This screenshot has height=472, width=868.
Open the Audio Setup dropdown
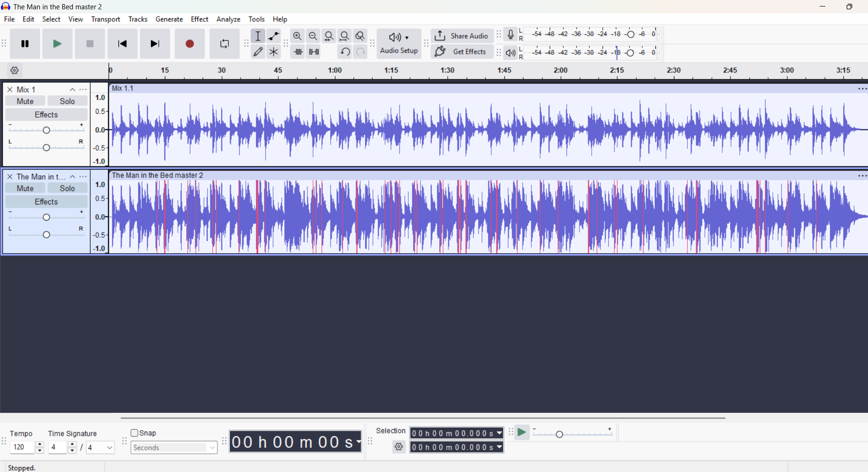point(399,44)
